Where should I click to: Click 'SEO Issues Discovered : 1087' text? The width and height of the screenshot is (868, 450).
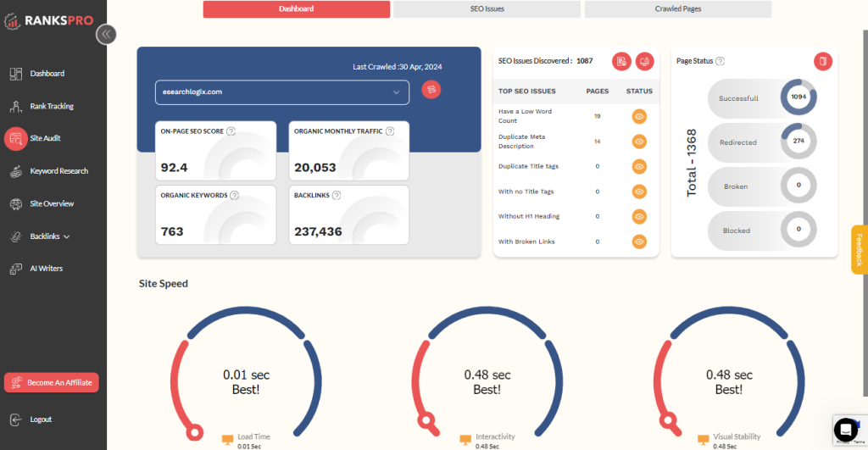pos(545,61)
